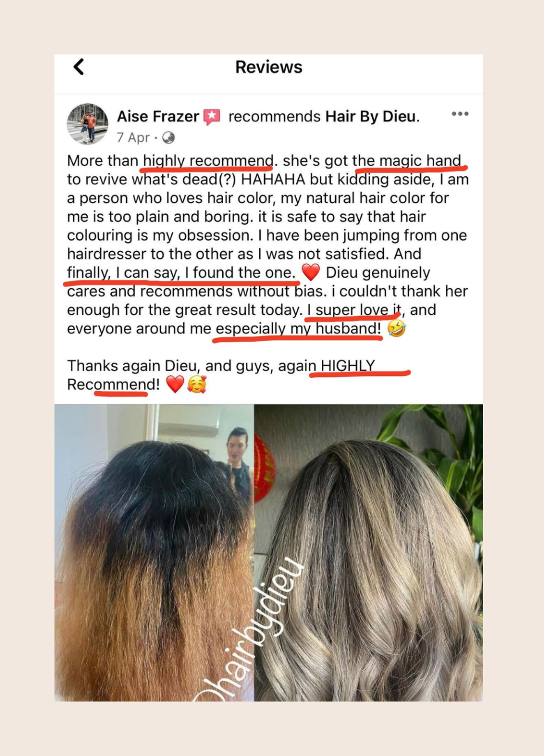The height and width of the screenshot is (756, 544).
Task: Click the 'Thanks again Dieu' closing paragraph
Action: [x=221, y=375]
